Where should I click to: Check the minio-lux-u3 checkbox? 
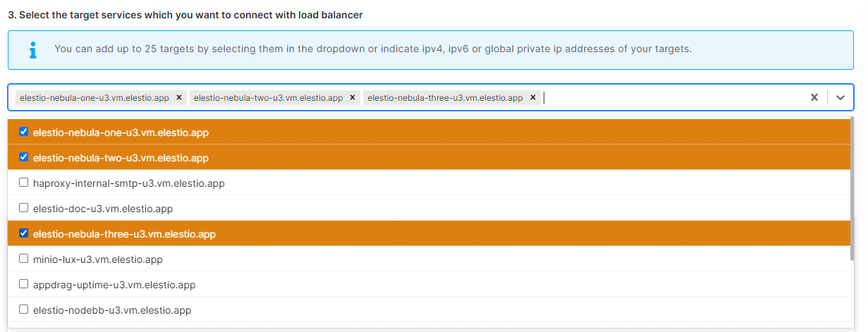[24, 259]
